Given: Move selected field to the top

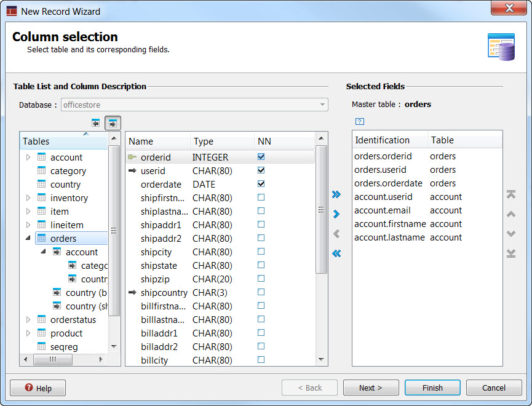Looking at the screenshot, I should coord(511,194).
